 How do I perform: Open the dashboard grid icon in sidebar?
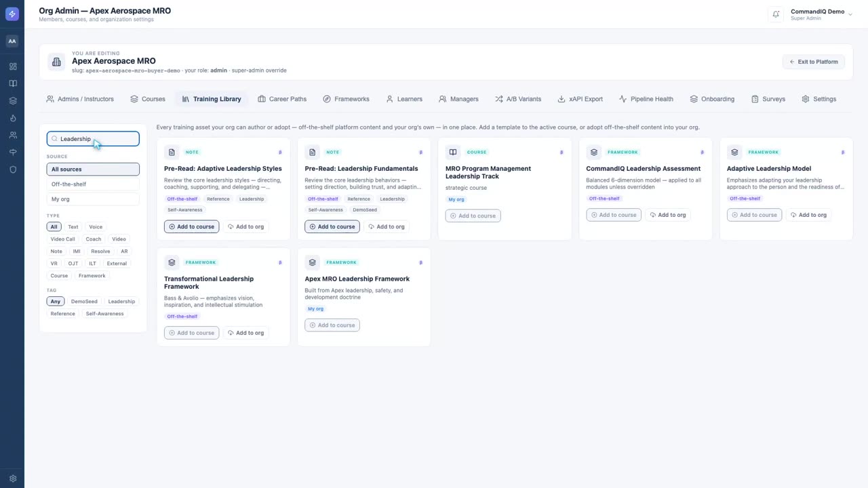[12, 66]
